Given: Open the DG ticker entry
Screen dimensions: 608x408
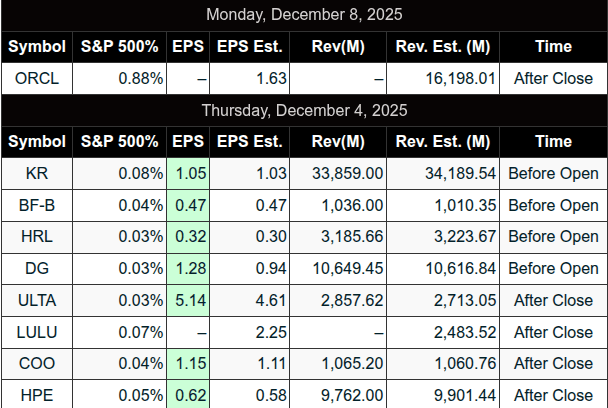Looking at the screenshot, I should click(37, 269).
